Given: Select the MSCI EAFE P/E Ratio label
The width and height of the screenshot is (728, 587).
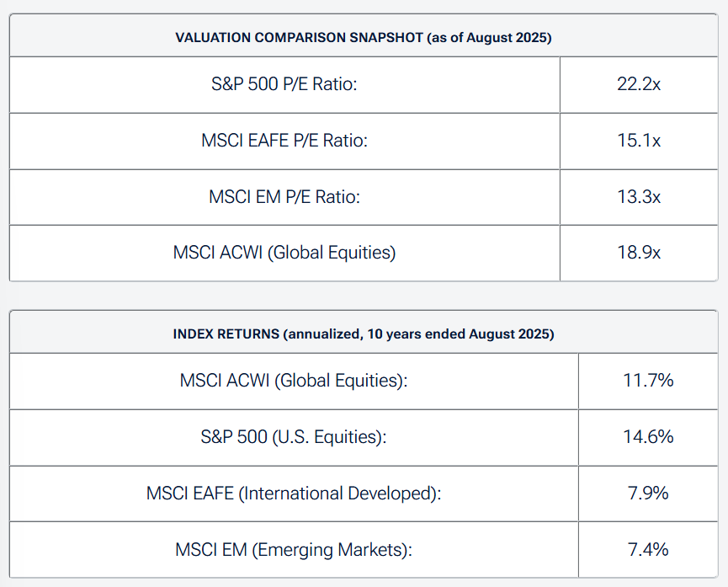Looking at the screenshot, I should 284,141.
